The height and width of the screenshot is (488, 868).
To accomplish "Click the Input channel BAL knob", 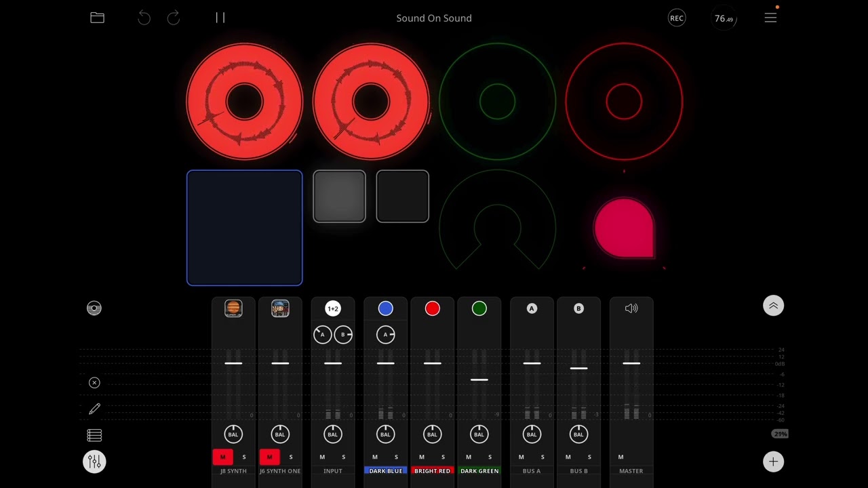I will pyautogui.click(x=333, y=434).
